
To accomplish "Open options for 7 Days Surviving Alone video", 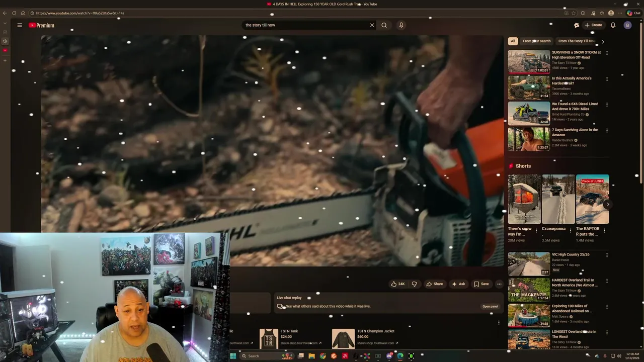I will tap(607, 130).
